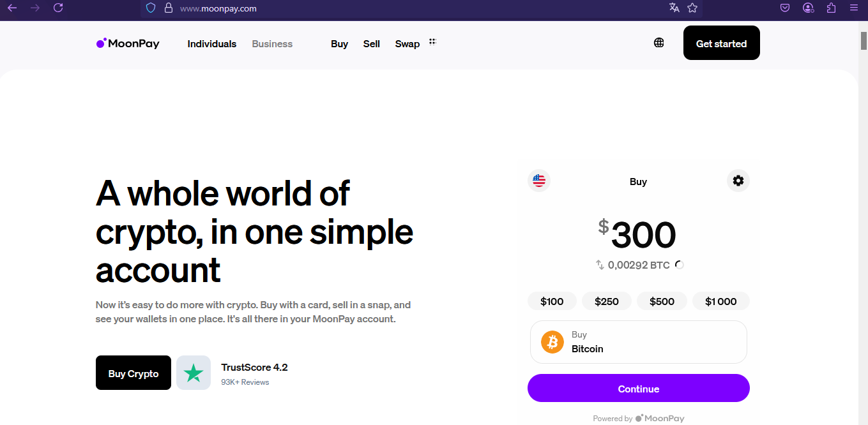Open widget settings gear icon
868x425 pixels.
(738, 181)
